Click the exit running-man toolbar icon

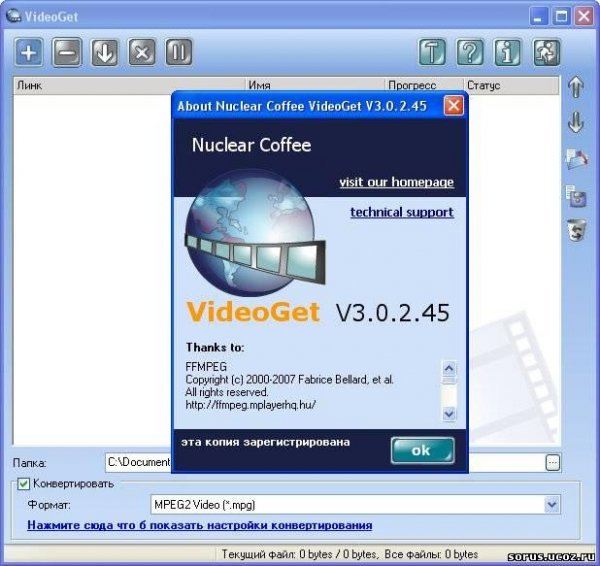pyautogui.click(x=546, y=52)
